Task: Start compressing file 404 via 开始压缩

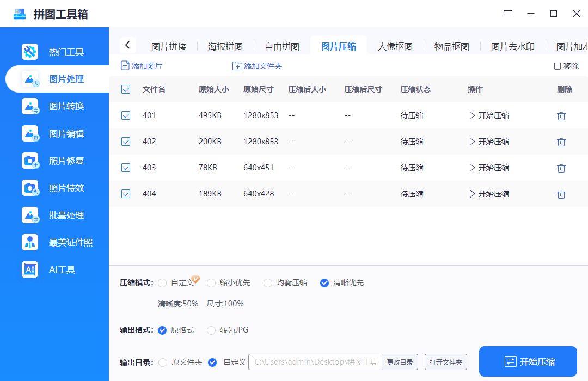Action: click(489, 194)
